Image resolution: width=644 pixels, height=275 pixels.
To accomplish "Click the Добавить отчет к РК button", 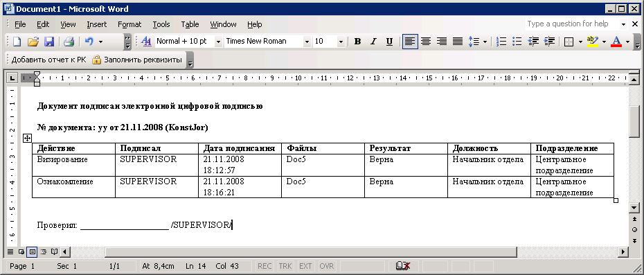I will pos(49,60).
